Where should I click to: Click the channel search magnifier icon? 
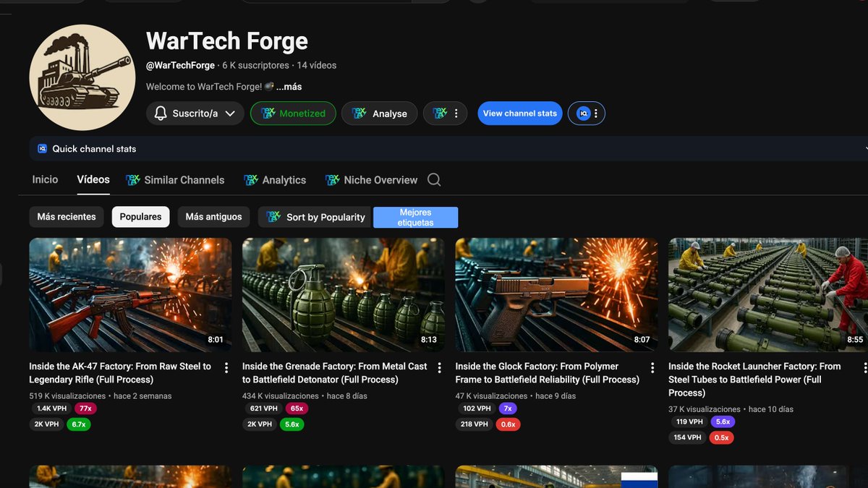[x=434, y=180]
